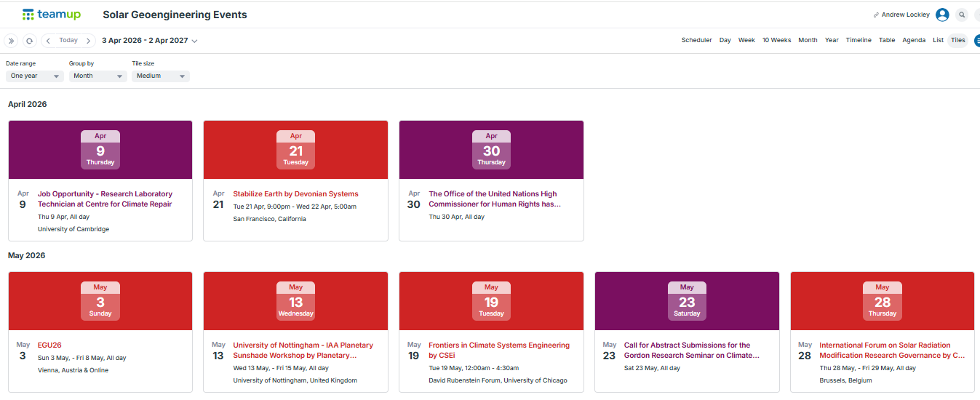Click the link icon beside Andrew Lockley
Image resolution: width=980 pixels, height=400 pixels.
pyautogui.click(x=876, y=15)
